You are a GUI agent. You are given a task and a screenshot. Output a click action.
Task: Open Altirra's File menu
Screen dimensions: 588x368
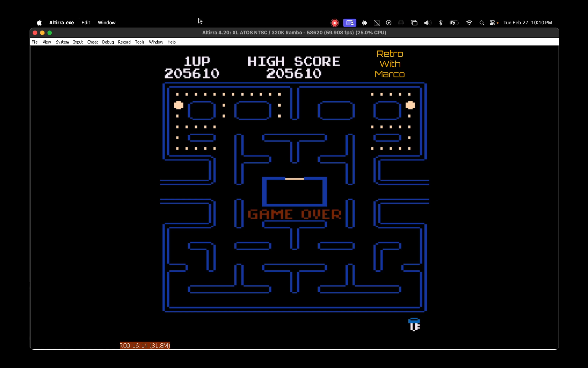coord(35,42)
